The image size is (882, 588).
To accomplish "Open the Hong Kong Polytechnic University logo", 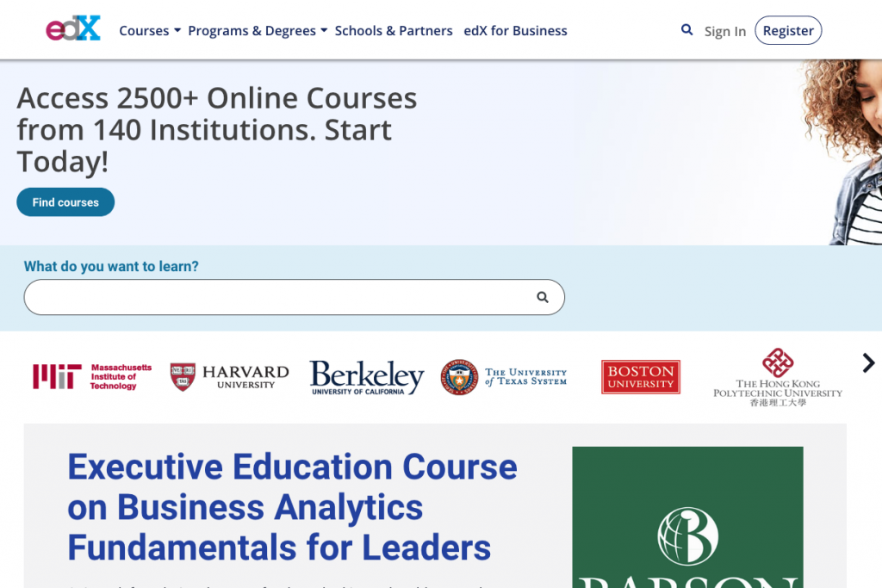I will (x=778, y=377).
